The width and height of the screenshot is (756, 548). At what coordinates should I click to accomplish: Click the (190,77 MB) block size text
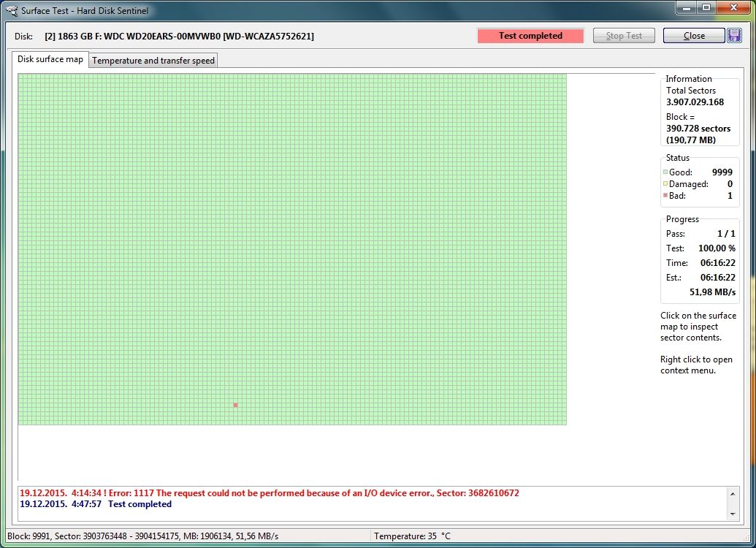click(x=691, y=140)
